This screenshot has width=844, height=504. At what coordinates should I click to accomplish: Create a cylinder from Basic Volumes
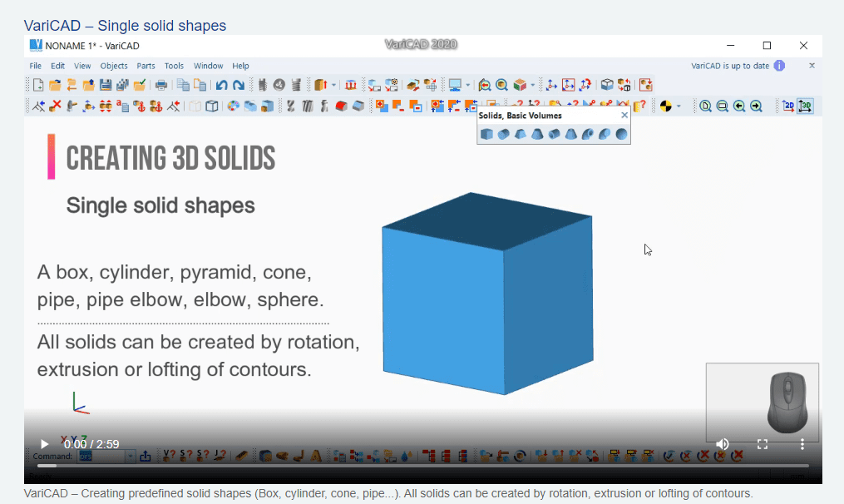pos(503,134)
